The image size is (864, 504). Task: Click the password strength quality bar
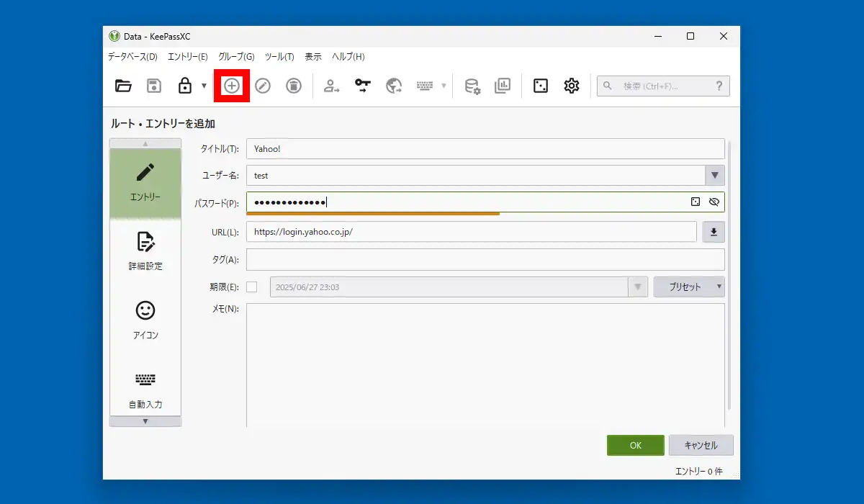click(x=373, y=213)
